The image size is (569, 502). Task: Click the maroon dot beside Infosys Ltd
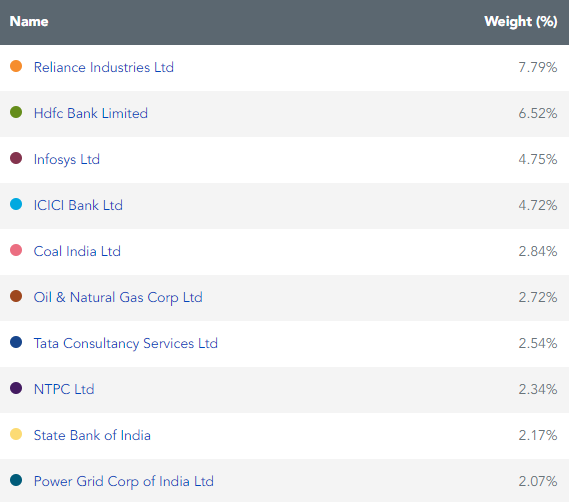click(16, 158)
